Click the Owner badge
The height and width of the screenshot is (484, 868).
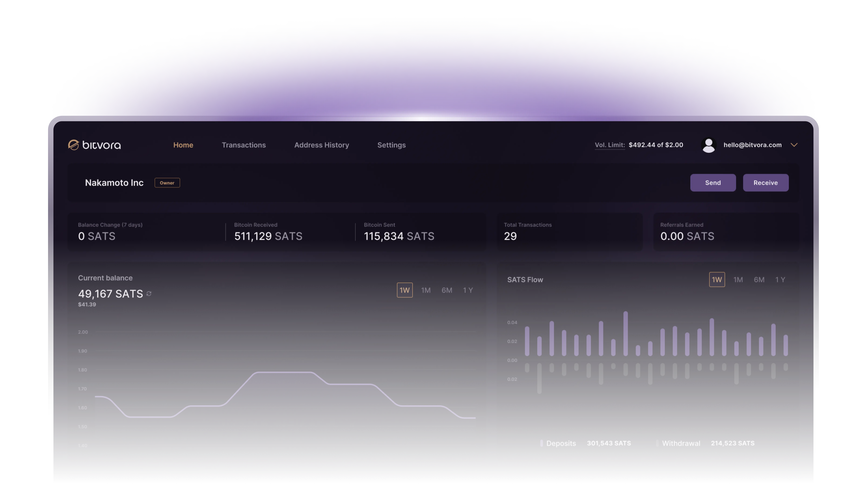click(167, 183)
